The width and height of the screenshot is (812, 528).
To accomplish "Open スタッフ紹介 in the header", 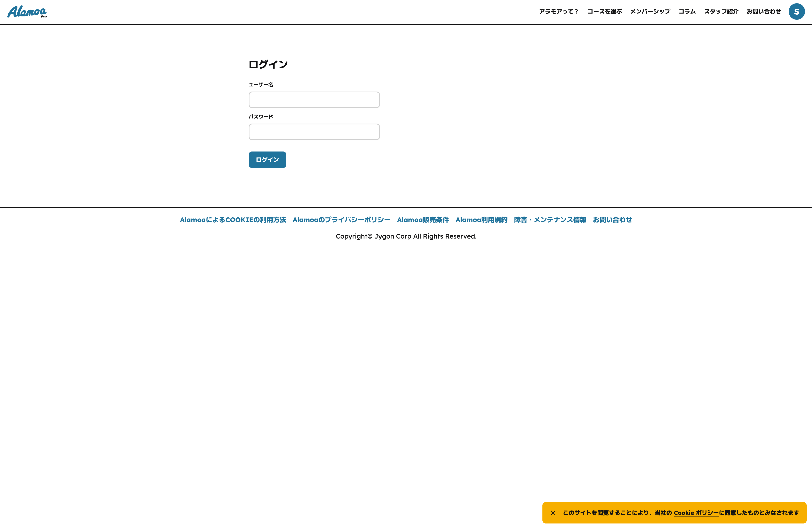I will point(721,12).
